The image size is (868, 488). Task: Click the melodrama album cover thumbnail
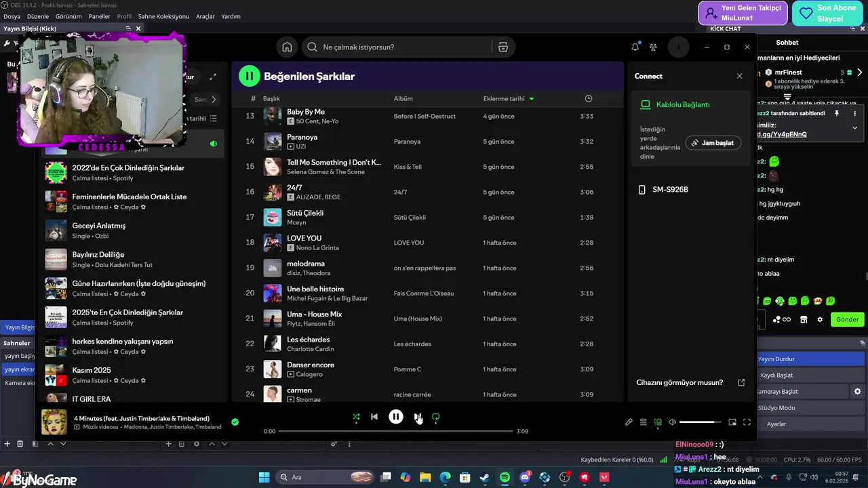tap(273, 268)
